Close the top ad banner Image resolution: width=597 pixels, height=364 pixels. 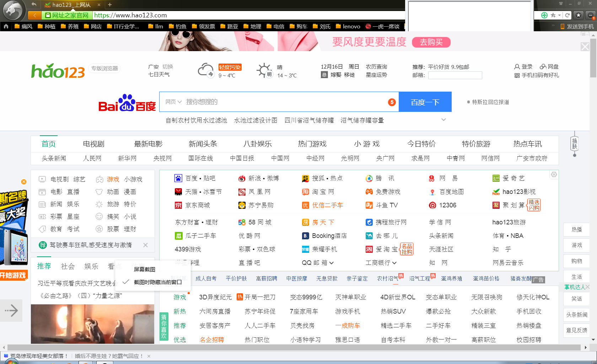(x=585, y=47)
